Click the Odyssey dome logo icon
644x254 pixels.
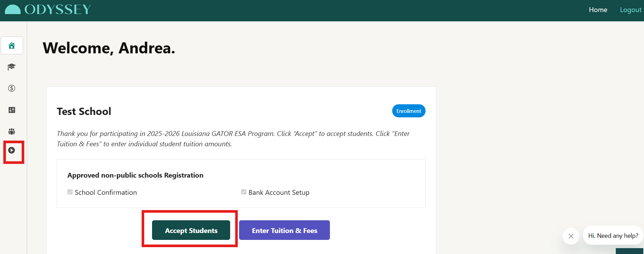click(13, 9)
